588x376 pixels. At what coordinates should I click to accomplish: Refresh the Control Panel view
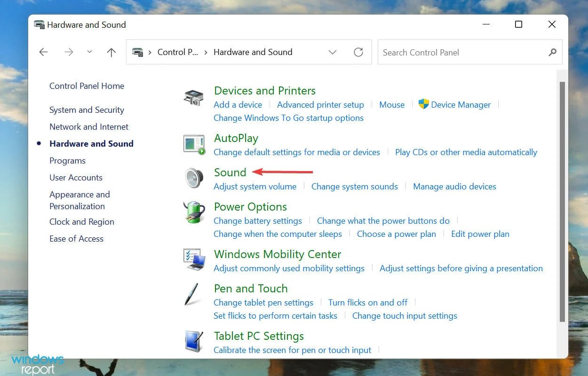coord(358,52)
